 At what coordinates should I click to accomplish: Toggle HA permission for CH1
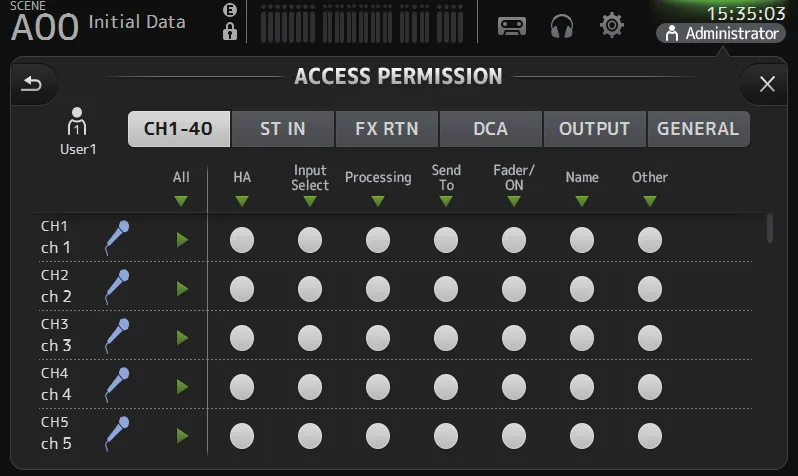pyautogui.click(x=242, y=240)
